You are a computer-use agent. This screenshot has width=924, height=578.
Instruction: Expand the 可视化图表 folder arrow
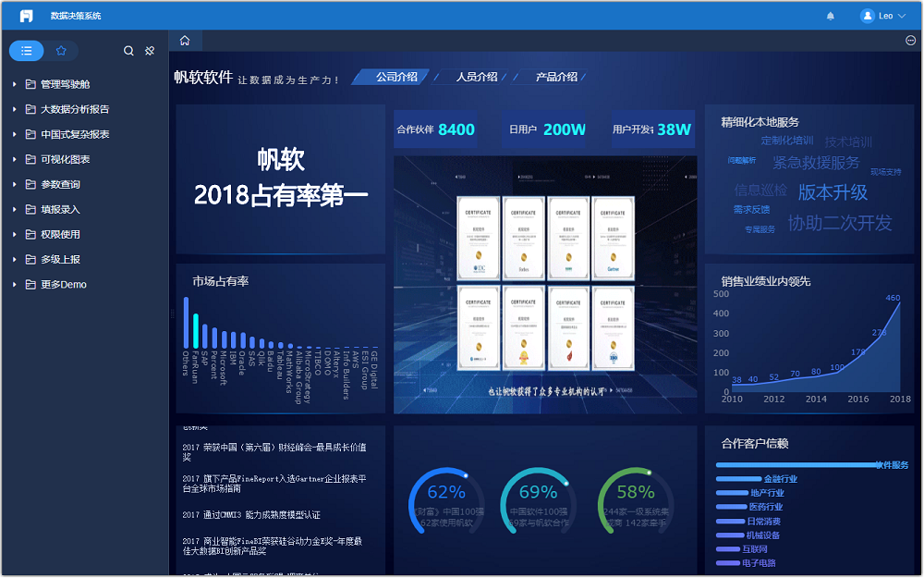14,159
